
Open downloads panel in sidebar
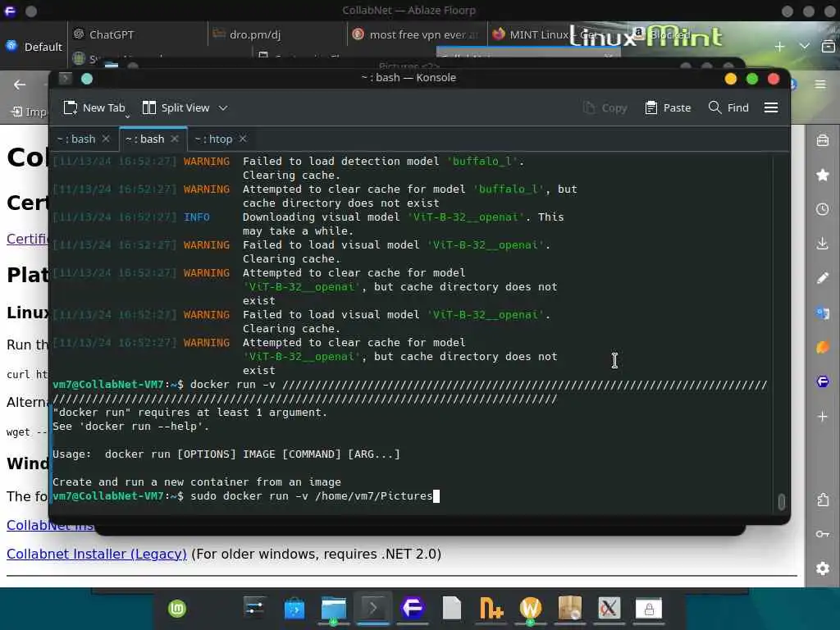(x=822, y=243)
